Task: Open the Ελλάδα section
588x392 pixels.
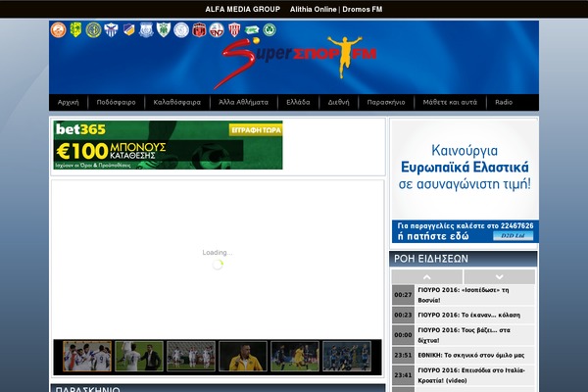Action: [x=298, y=102]
